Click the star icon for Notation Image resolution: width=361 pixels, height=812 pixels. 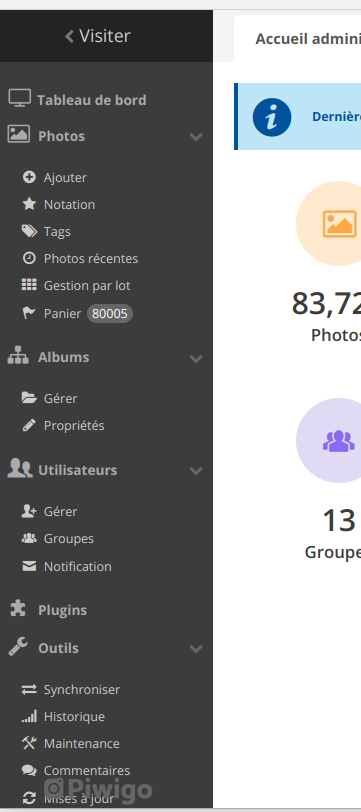click(x=29, y=204)
